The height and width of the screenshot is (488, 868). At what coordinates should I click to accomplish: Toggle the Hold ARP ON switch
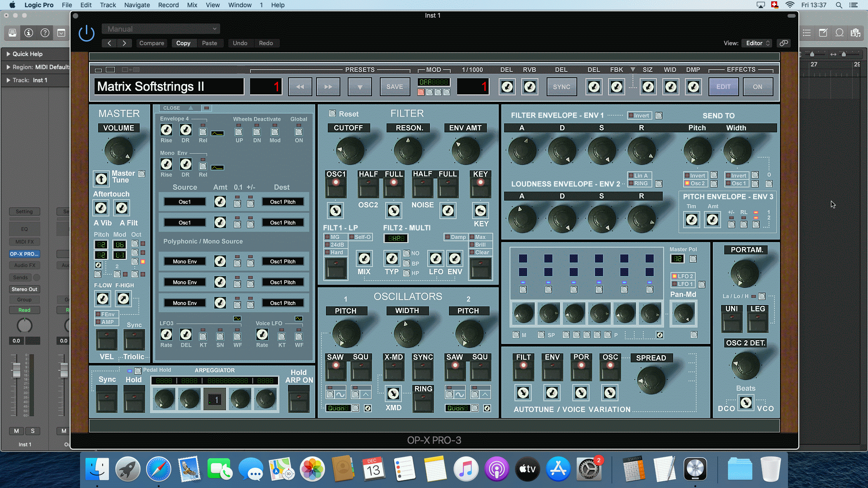(299, 399)
